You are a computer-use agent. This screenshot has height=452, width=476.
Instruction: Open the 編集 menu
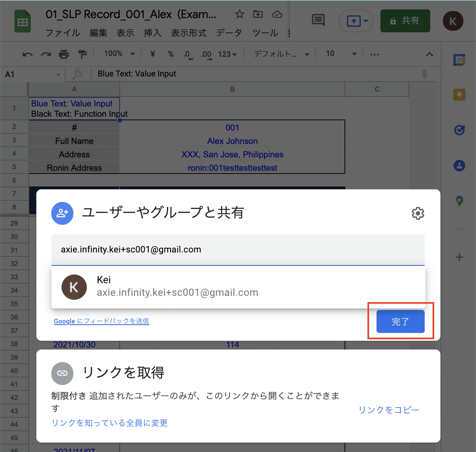click(x=98, y=33)
